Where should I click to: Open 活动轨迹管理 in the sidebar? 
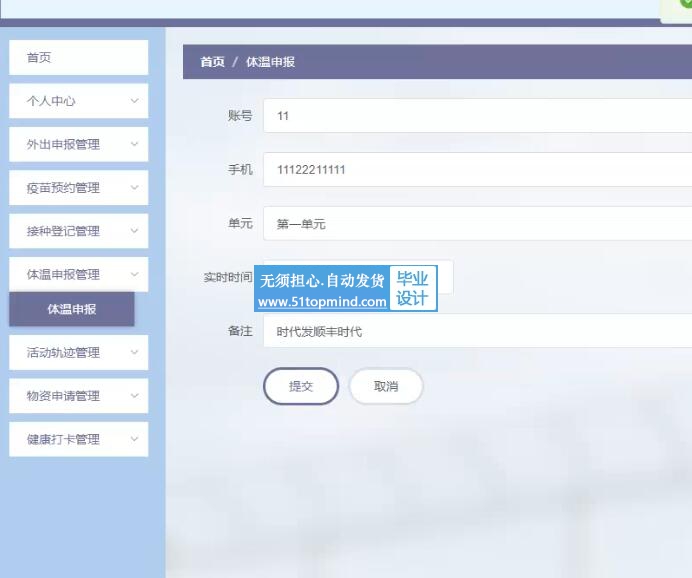click(79, 352)
